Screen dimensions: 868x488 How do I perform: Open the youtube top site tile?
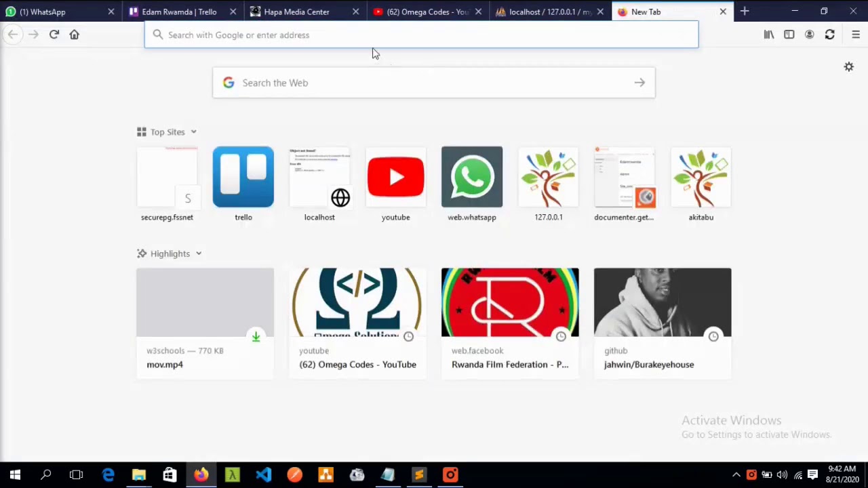(x=396, y=184)
